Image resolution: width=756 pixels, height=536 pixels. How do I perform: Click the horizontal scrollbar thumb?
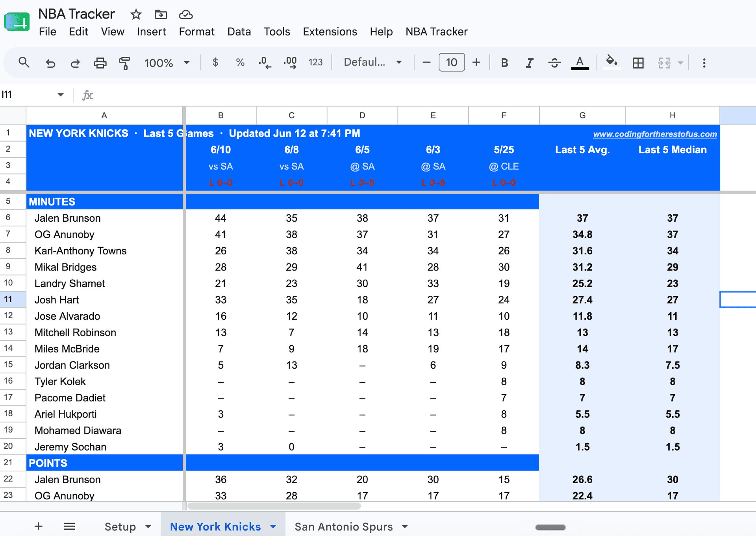(x=274, y=506)
